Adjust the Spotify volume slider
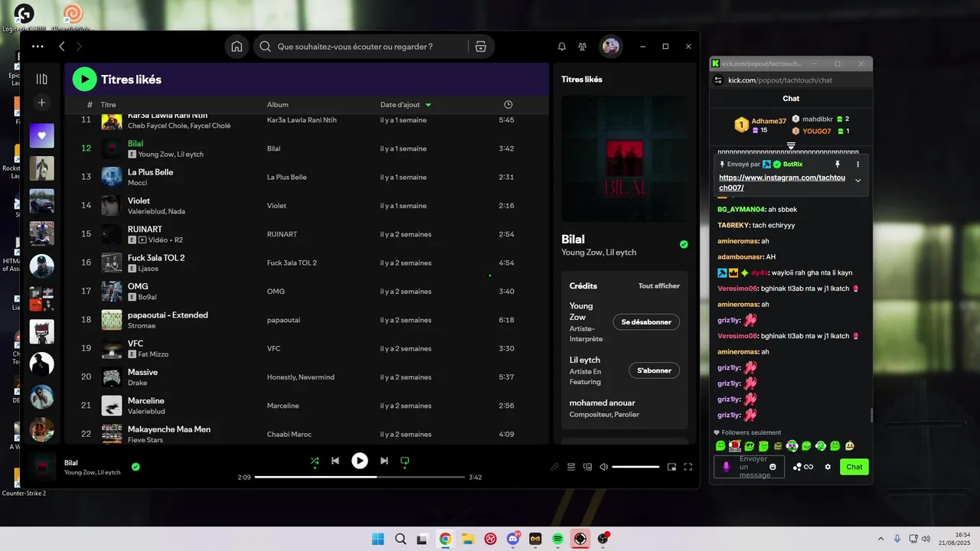Image resolution: width=980 pixels, height=551 pixels. click(x=635, y=467)
